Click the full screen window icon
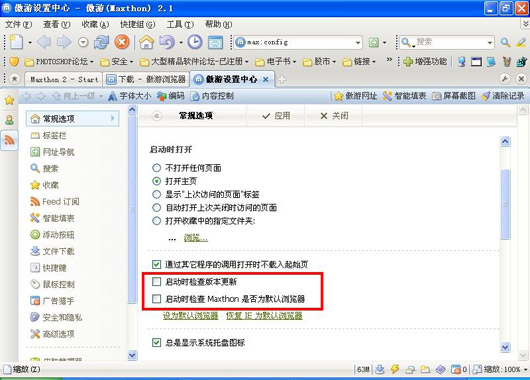This screenshot has height=380, width=530. coord(215,42)
